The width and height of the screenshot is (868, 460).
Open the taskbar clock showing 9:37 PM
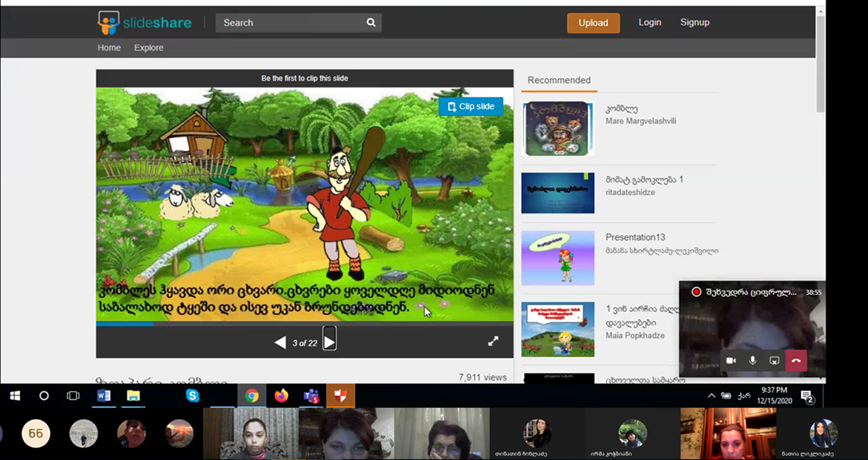(x=775, y=396)
